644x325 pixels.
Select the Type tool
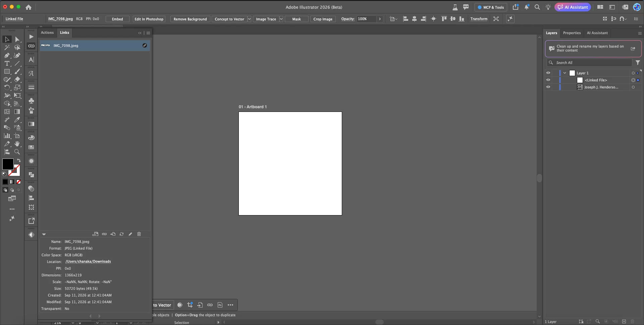tap(7, 63)
